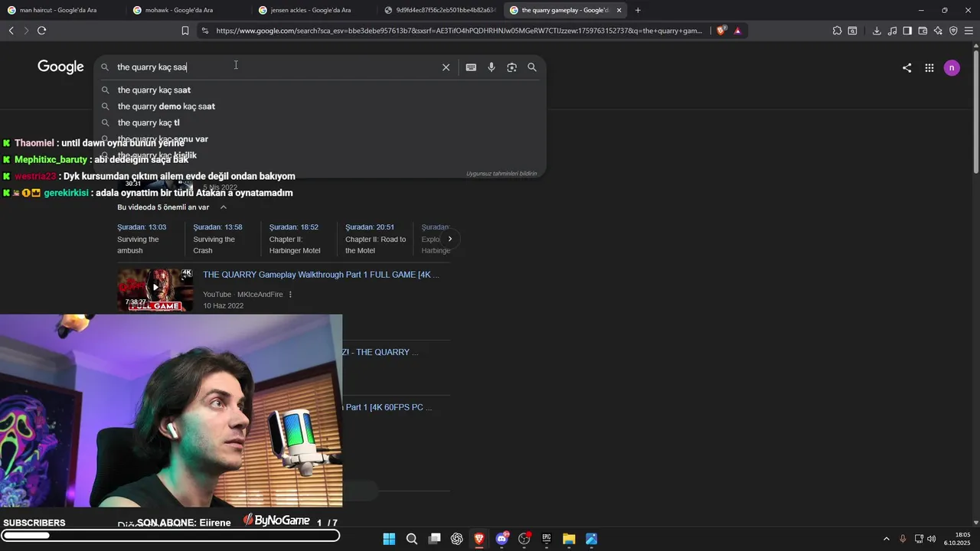This screenshot has height=551, width=980.
Task: Open the '4K 60FPS PC' video result
Action: pyautogui.click(x=389, y=407)
